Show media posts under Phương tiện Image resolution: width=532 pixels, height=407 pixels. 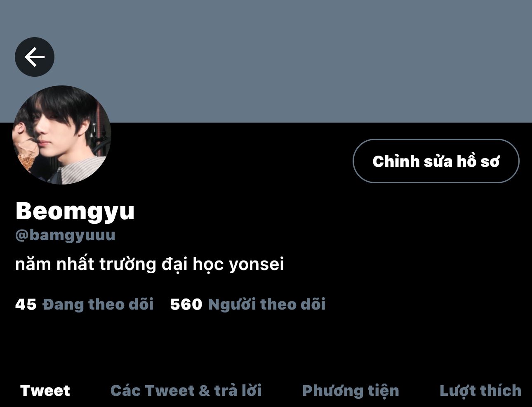pyautogui.click(x=351, y=390)
